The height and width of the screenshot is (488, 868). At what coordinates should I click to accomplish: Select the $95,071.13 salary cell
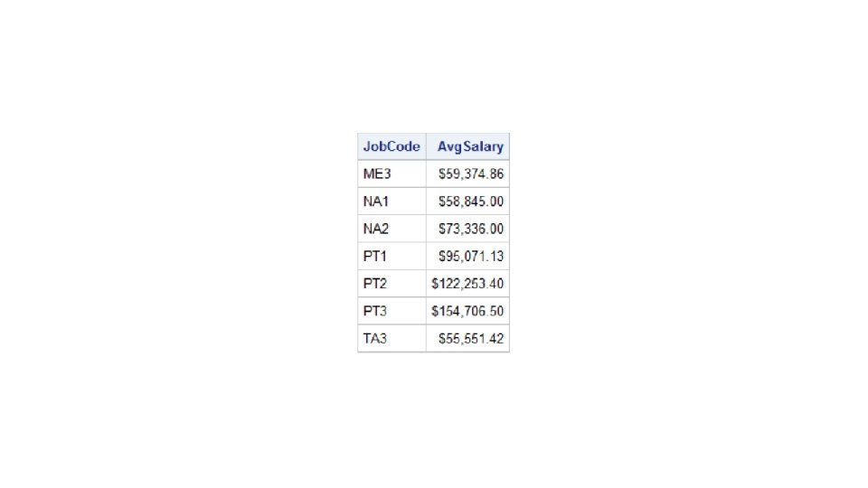pos(471,256)
